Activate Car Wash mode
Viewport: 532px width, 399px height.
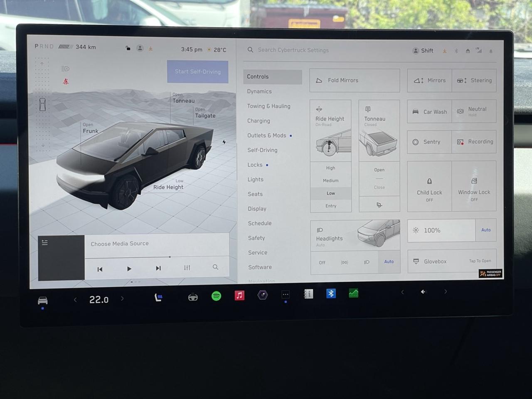pyautogui.click(x=429, y=111)
